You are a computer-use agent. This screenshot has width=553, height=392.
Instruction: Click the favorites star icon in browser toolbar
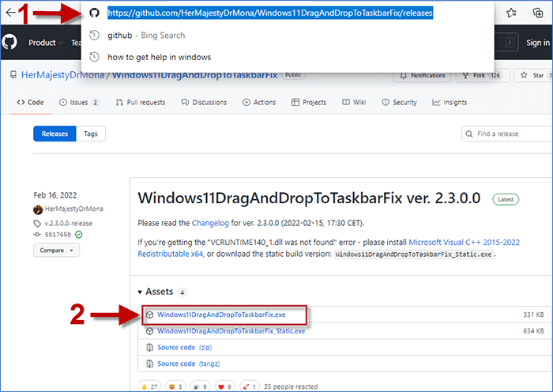tap(511, 13)
